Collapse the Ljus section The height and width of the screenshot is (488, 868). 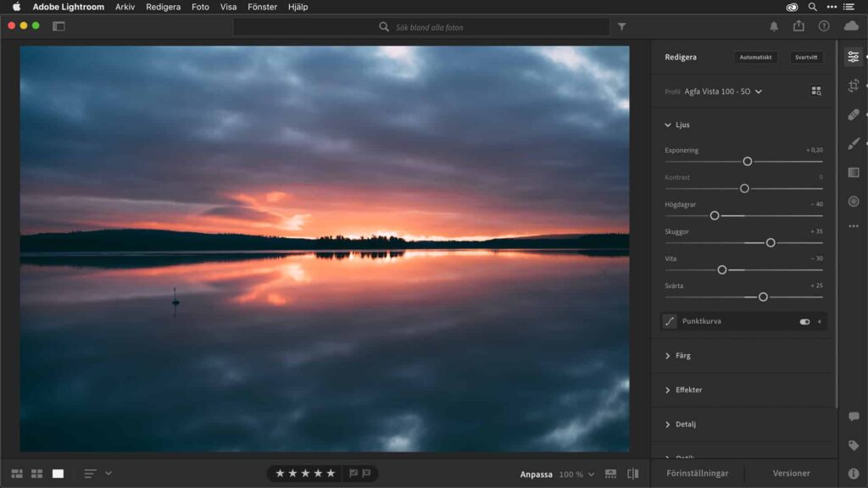(668, 125)
